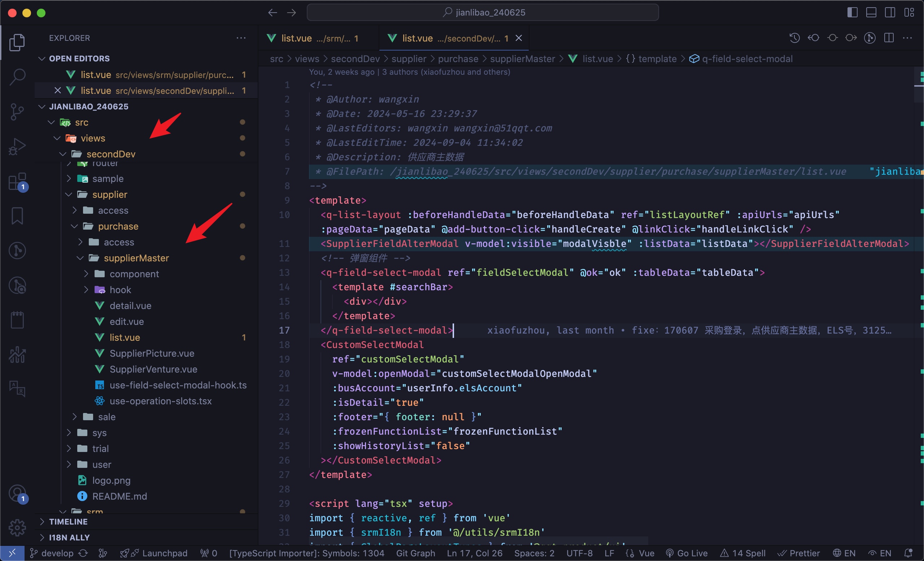Go forward with the right arrow
This screenshot has width=924, height=561.
tap(291, 13)
